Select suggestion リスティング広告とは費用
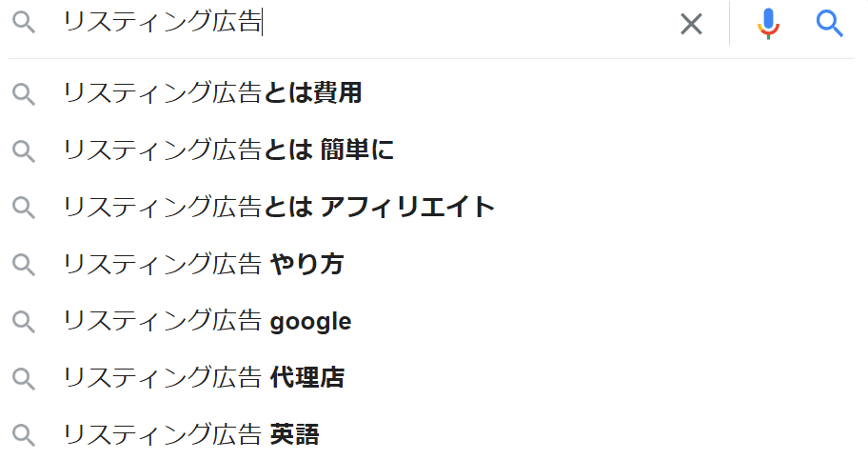This screenshot has height=460, width=868. 212,93
